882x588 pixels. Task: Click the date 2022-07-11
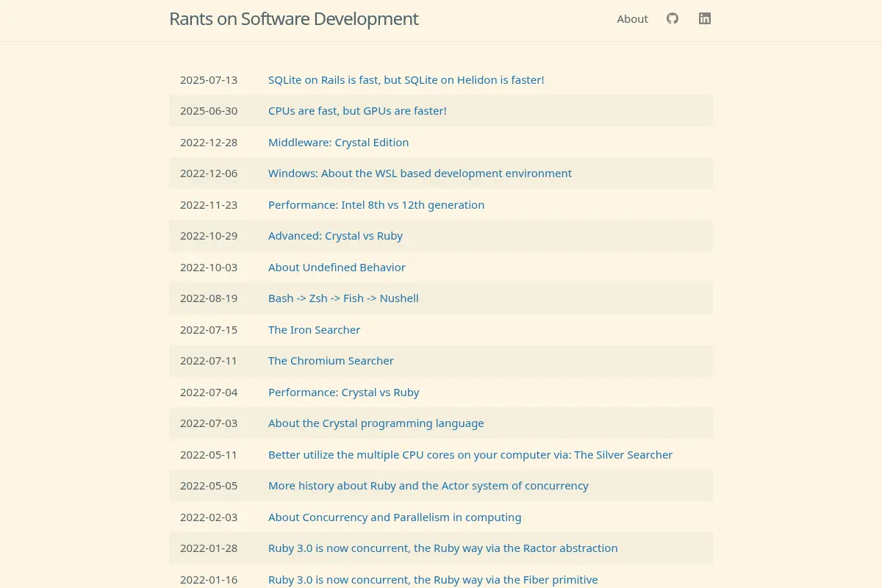209,361
